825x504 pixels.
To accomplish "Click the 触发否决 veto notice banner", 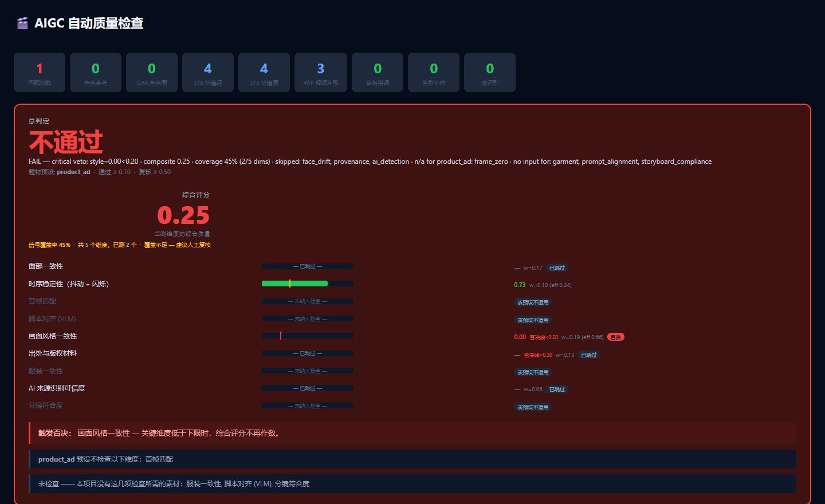I will coord(412,433).
